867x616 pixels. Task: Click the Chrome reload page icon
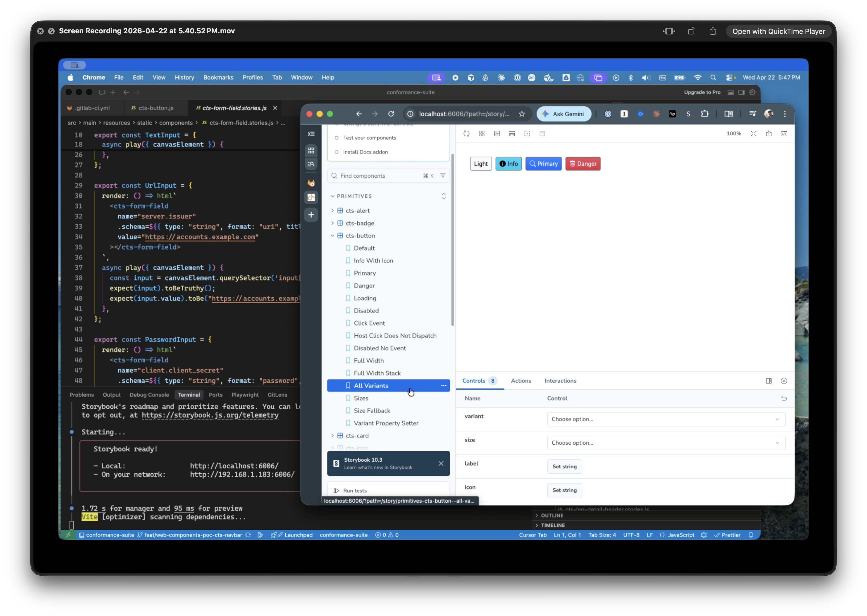(x=391, y=114)
